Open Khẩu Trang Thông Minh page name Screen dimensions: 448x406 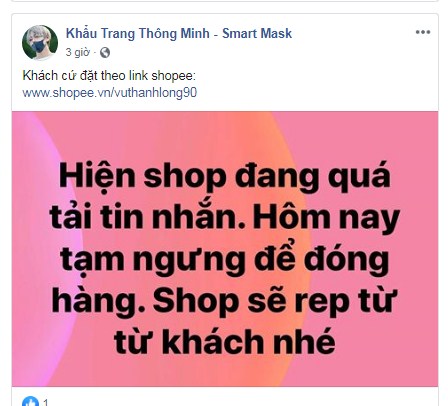[138, 34]
